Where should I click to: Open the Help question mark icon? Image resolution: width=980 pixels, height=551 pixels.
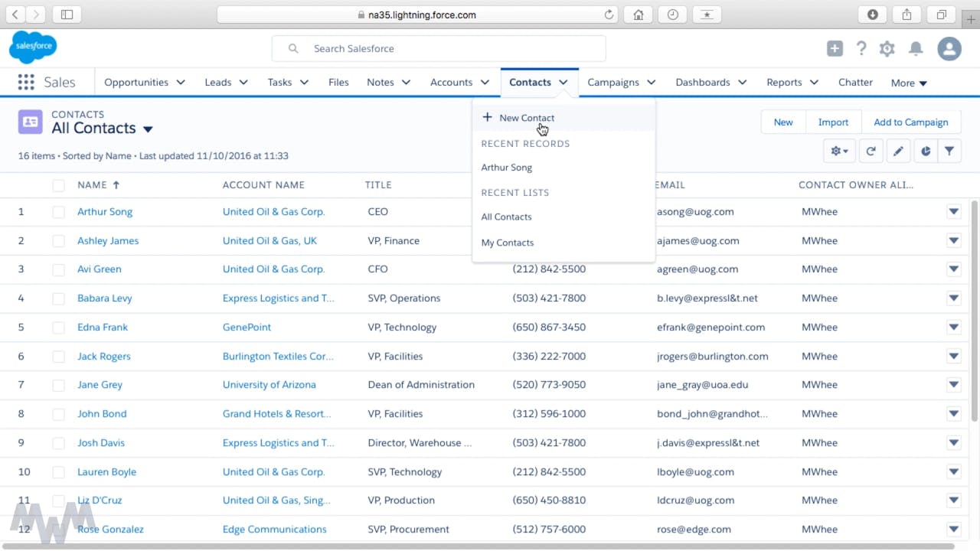coord(861,49)
